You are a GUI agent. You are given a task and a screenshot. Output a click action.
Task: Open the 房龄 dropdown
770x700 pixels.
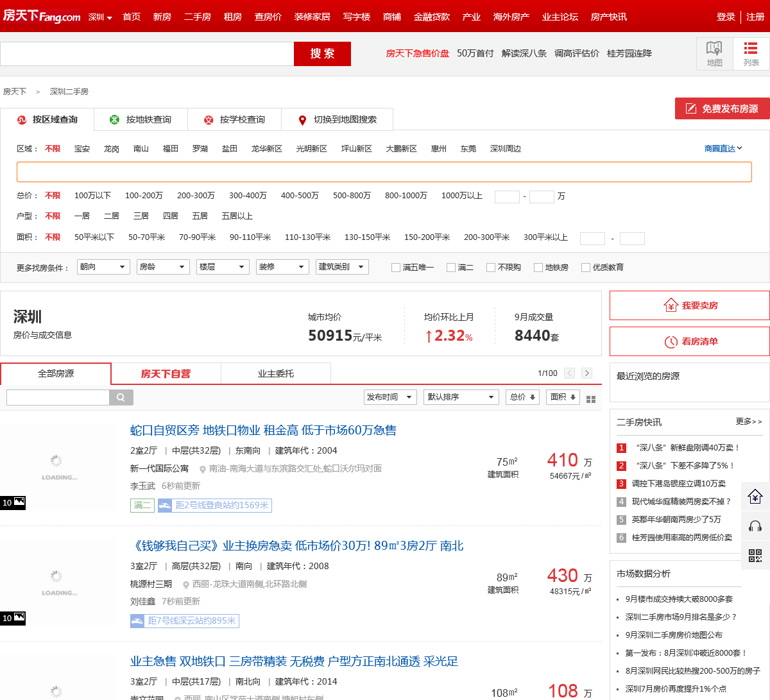point(163,267)
